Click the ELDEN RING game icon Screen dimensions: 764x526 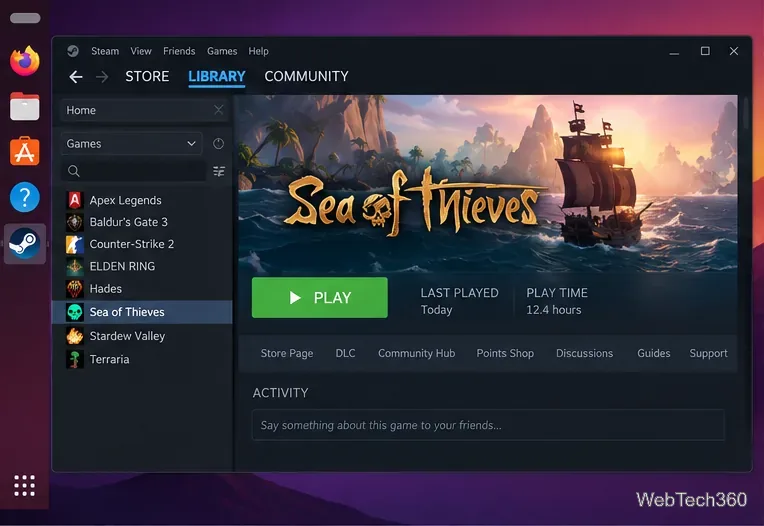coord(75,266)
